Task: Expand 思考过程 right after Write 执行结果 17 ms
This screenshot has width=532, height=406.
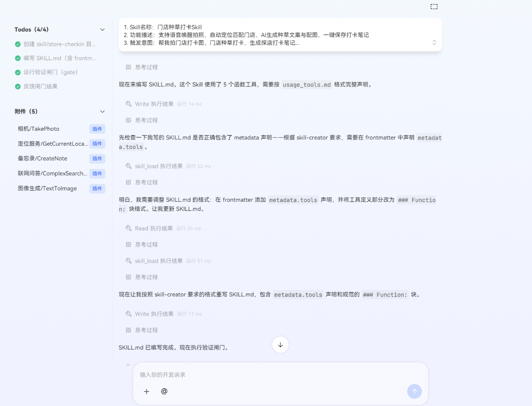Action: (142, 330)
